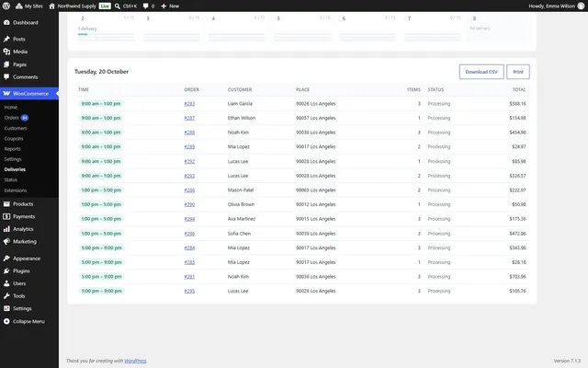Open order #289 link
Viewport: 588px width, 368px height.
click(189, 147)
